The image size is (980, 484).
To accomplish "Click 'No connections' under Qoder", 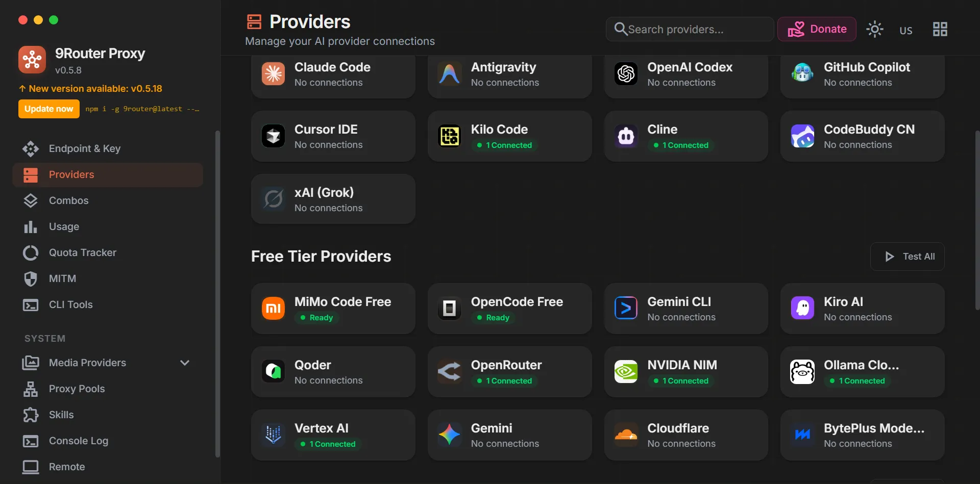I will pos(329,380).
